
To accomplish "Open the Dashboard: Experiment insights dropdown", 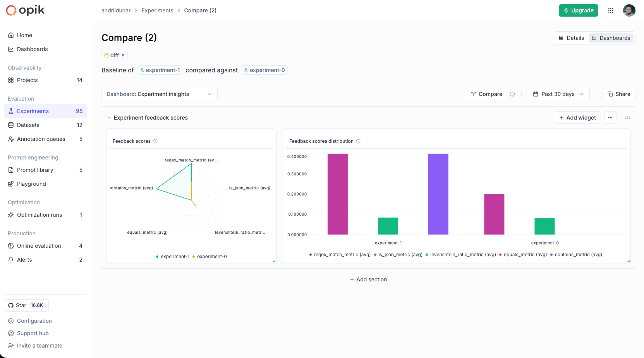I will point(159,94).
